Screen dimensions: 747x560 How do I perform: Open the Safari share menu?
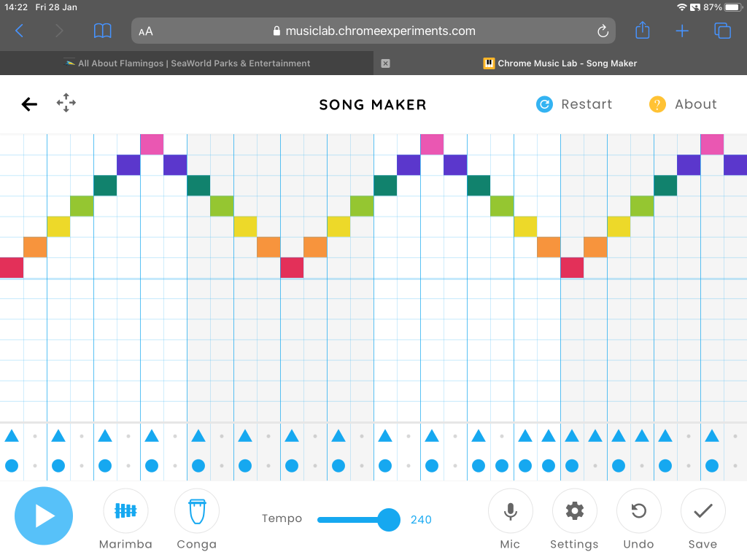[642, 31]
